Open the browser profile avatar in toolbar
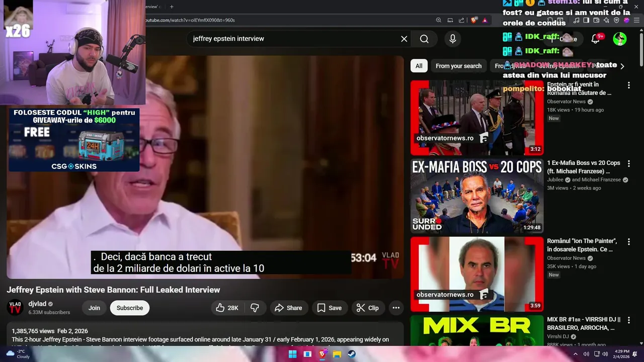 coord(626,20)
